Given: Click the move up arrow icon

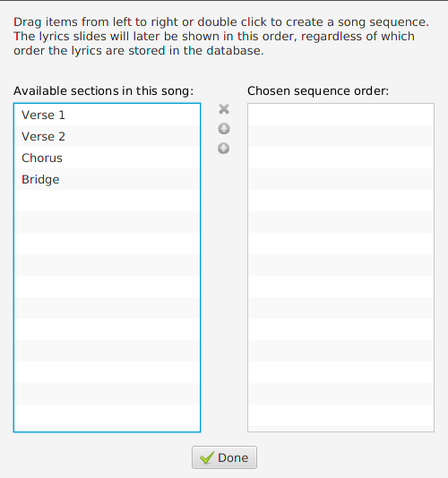Looking at the screenshot, I should point(224,129).
